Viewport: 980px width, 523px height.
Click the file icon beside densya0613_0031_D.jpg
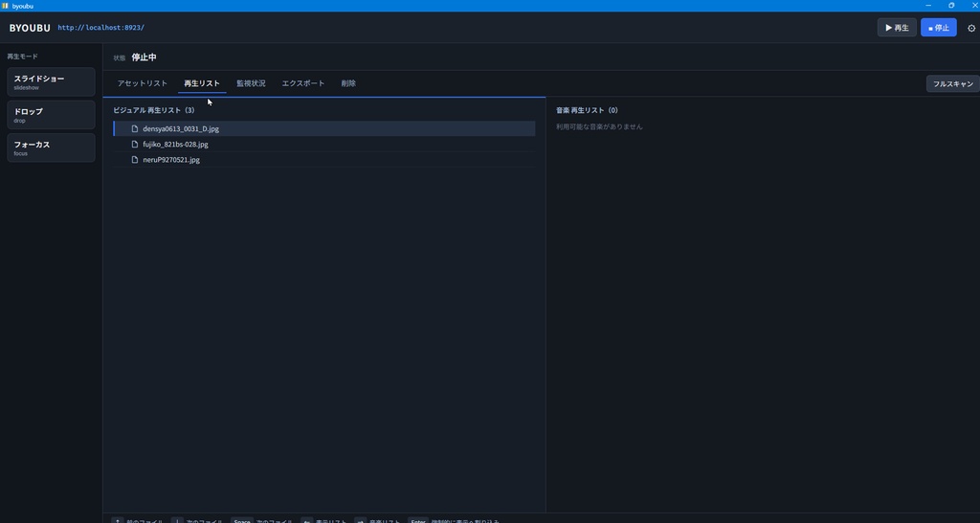134,128
